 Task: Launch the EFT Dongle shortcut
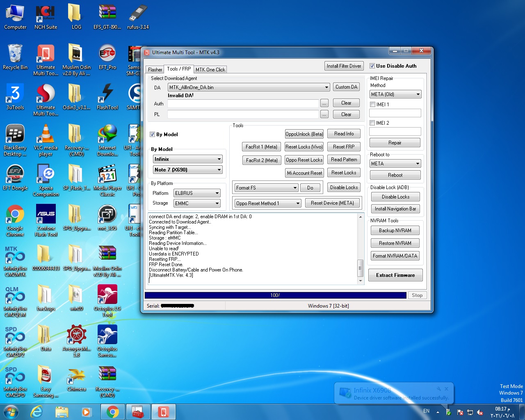coord(15,178)
